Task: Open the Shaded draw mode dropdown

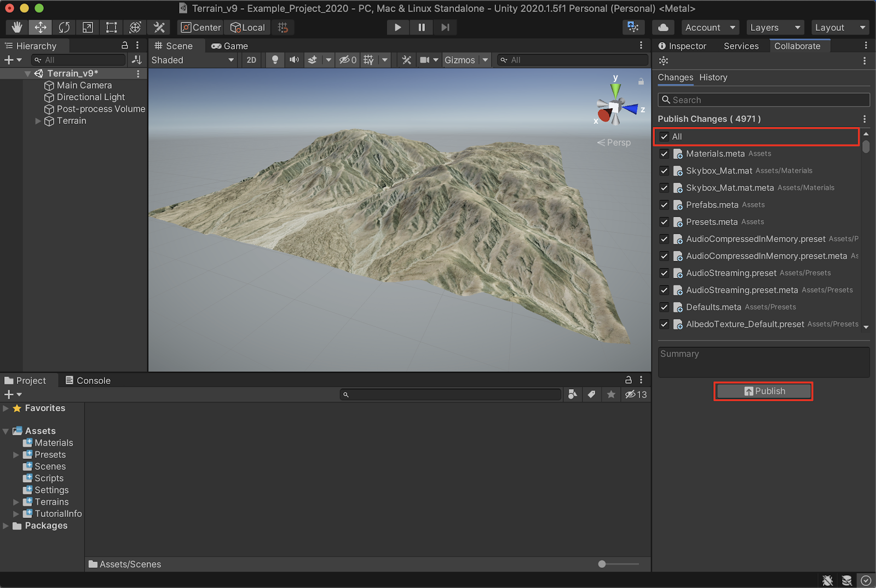Action: coord(192,60)
